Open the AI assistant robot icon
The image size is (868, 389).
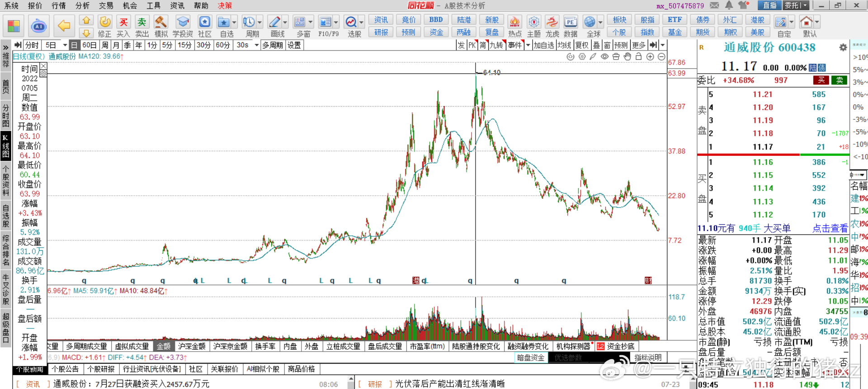(39, 26)
